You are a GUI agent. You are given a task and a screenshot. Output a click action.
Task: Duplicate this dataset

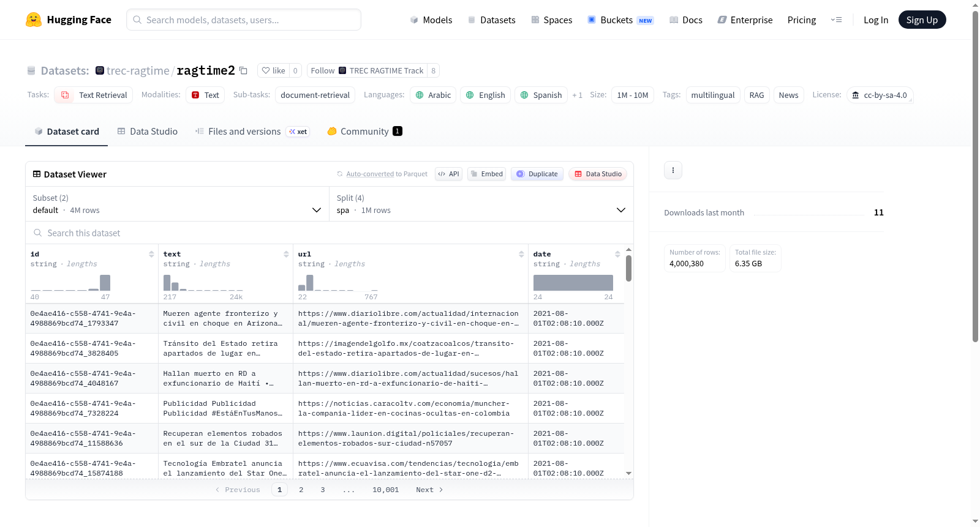click(537, 174)
